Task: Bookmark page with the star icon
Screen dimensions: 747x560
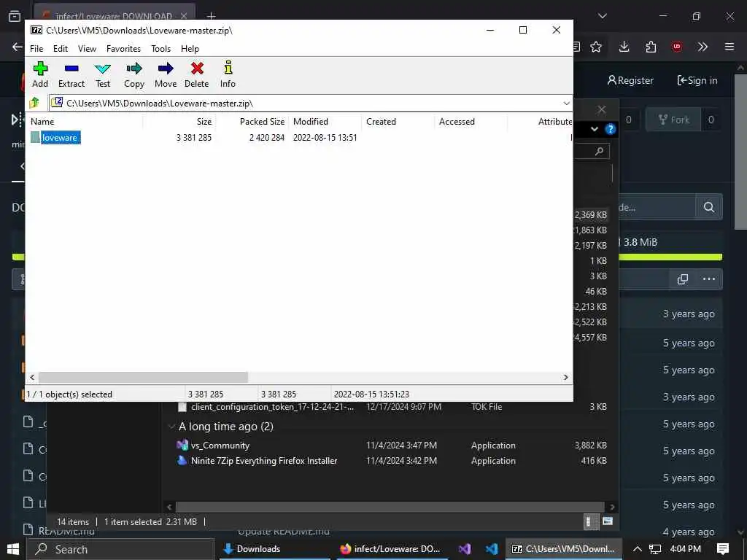Action: coord(596,47)
